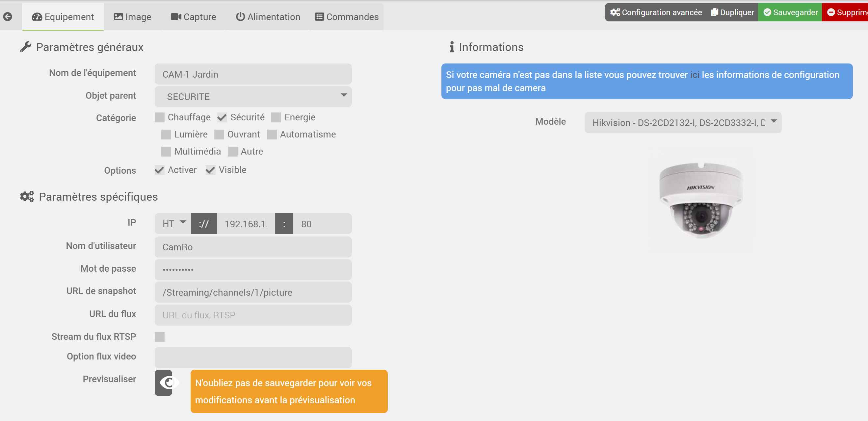Switch to the Capture tab
Image resolution: width=868 pixels, height=421 pixels.
pos(194,17)
